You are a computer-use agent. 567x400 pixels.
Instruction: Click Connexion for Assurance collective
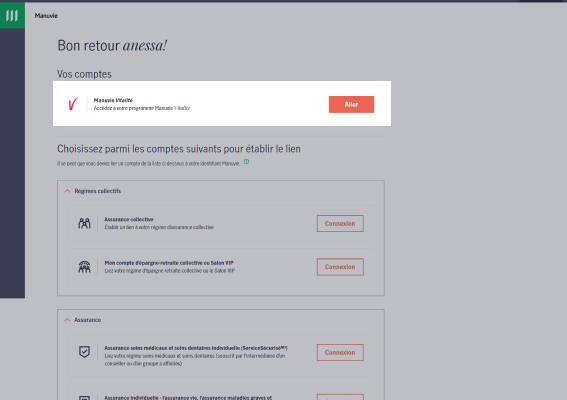(x=340, y=224)
